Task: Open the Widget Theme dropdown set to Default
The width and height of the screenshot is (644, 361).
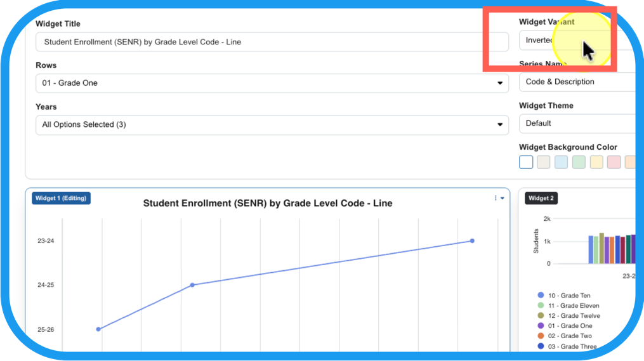Action: coord(577,123)
